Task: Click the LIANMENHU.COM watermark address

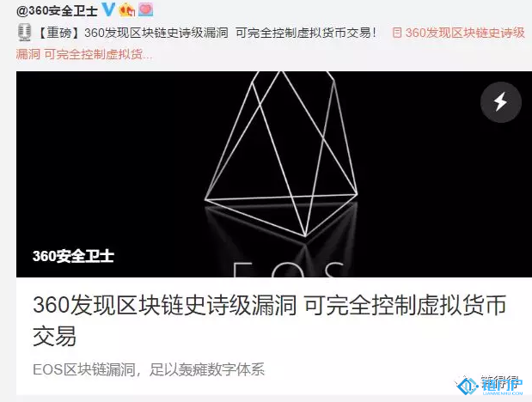Action: tap(503, 393)
